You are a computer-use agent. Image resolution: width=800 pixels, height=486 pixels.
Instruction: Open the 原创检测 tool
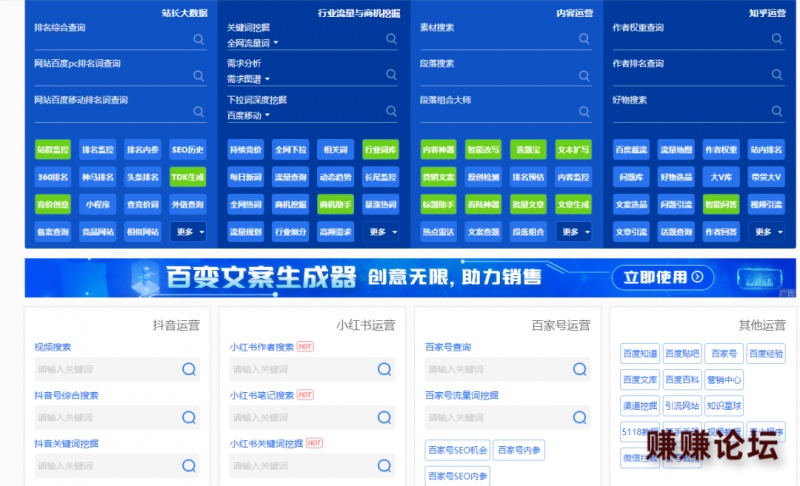(483, 177)
